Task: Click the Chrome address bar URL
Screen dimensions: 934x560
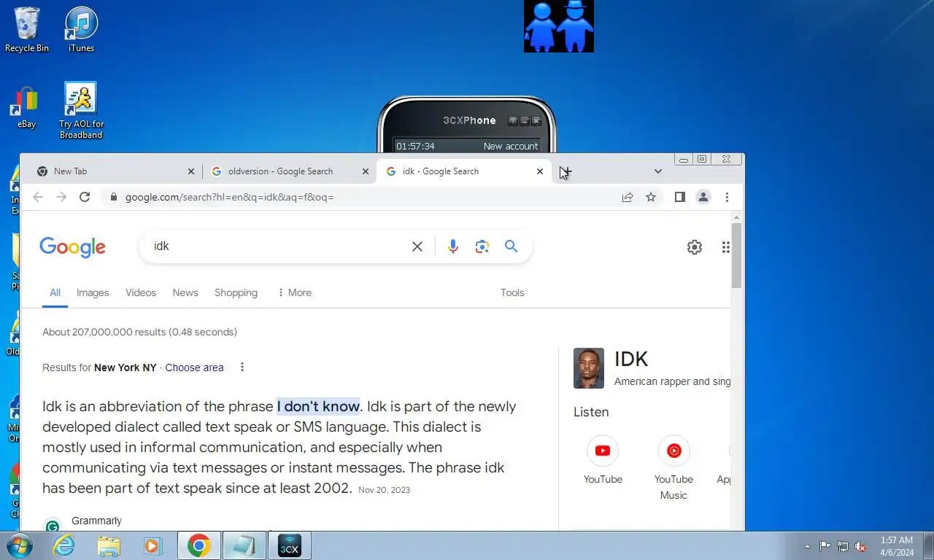Action: (x=229, y=197)
